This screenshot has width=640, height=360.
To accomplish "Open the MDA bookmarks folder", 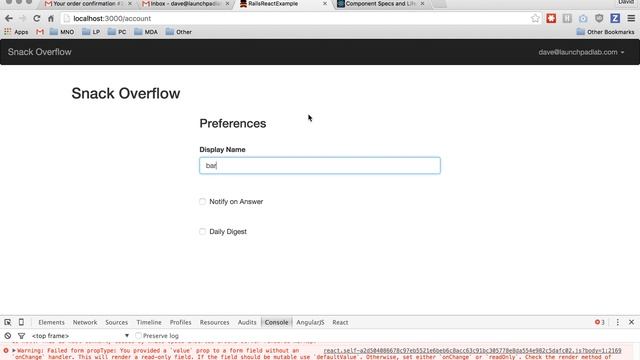I will (146, 32).
